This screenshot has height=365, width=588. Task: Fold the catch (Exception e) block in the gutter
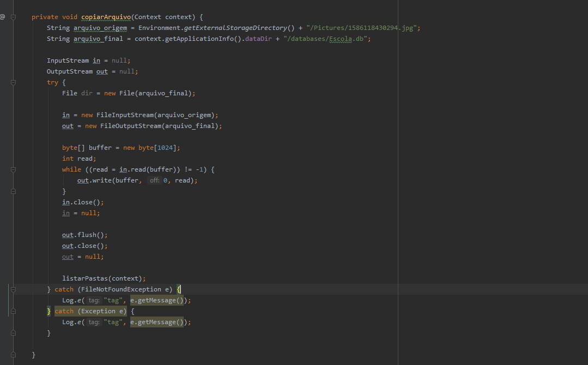click(x=13, y=311)
